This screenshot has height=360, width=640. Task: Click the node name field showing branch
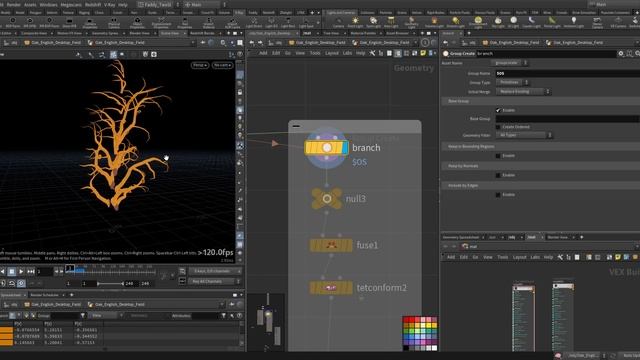click(x=546, y=53)
